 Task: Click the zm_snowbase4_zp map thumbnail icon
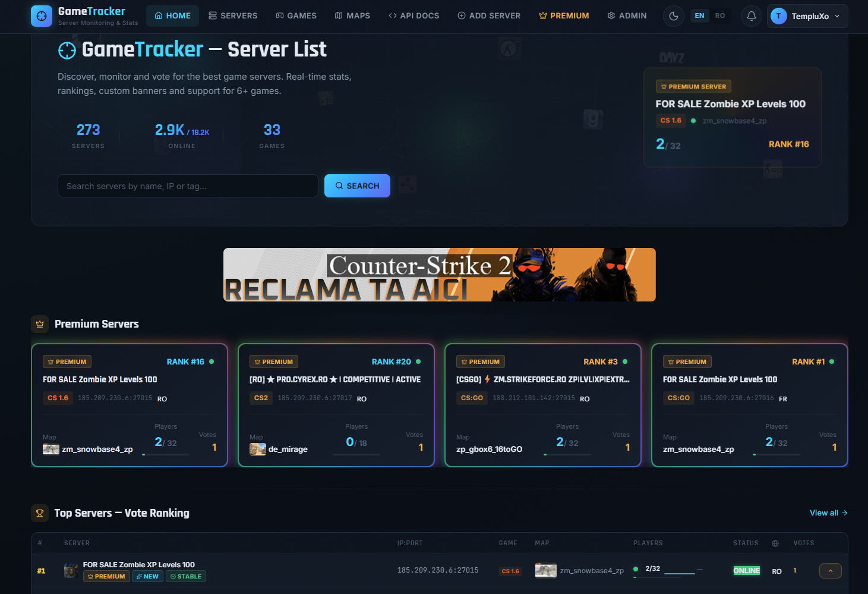[x=50, y=449]
